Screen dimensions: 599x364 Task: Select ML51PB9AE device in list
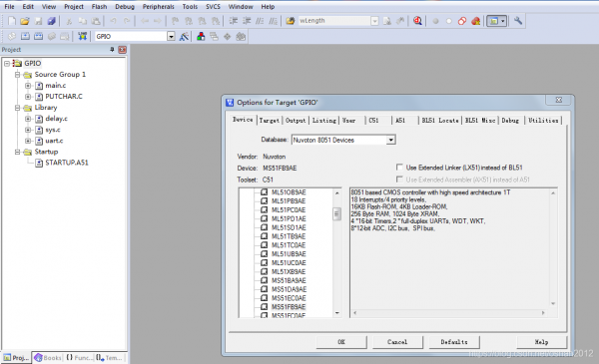[289, 201]
